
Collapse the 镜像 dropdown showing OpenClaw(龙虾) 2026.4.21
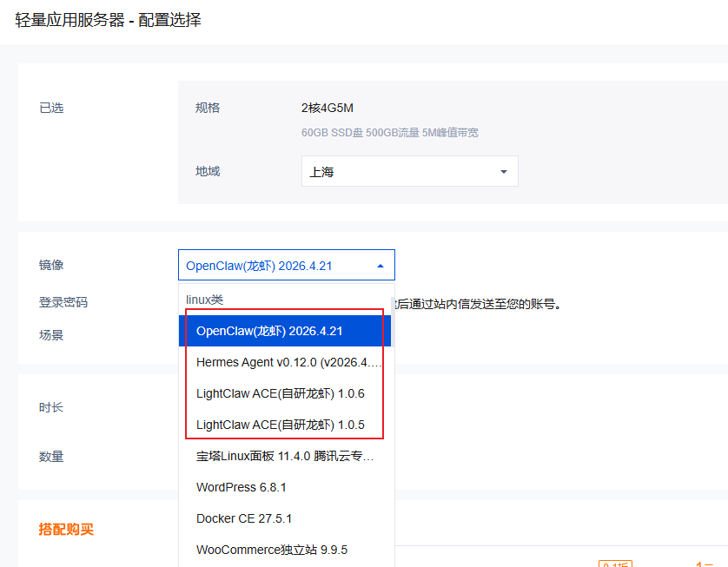pos(287,265)
